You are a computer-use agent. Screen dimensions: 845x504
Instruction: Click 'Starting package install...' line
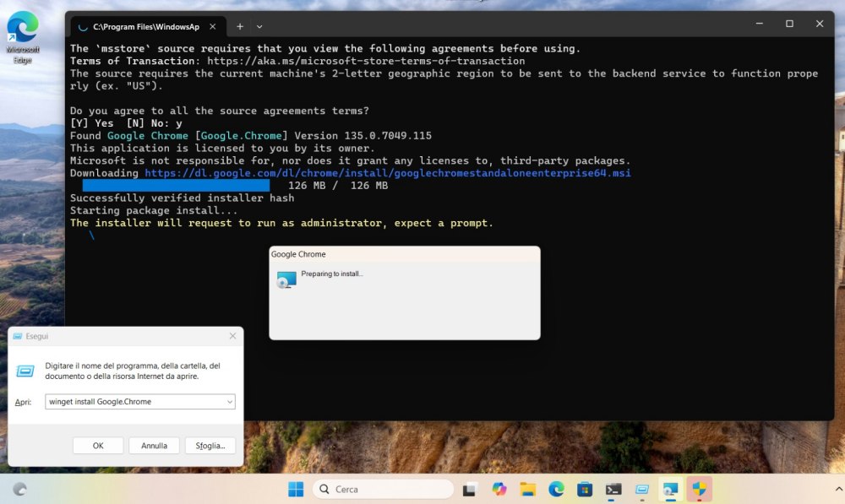coord(154,210)
